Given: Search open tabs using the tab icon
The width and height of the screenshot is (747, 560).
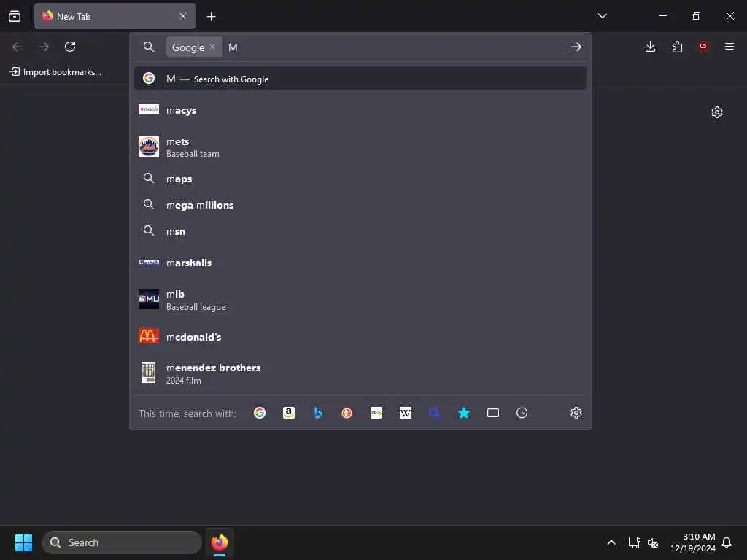Looking at the screenshot, I should click(x=493, y=413).
